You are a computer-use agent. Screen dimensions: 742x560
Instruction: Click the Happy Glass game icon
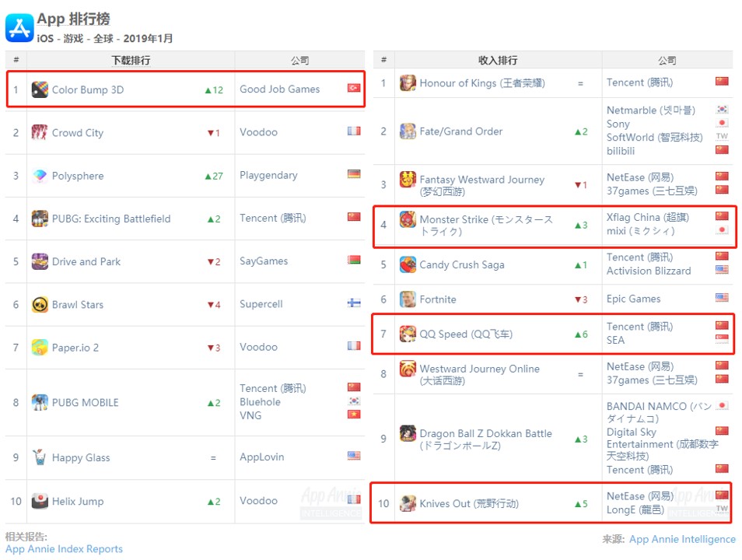coord(40,458)
